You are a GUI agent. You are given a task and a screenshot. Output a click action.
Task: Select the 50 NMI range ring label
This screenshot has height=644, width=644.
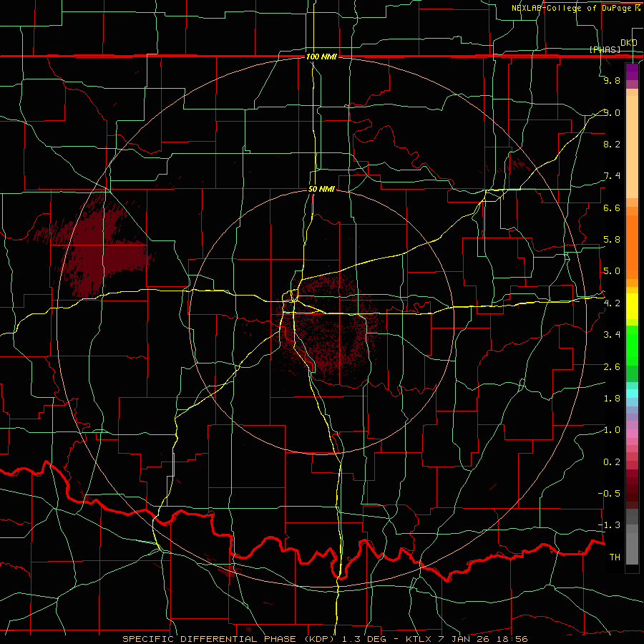[321, 190]
